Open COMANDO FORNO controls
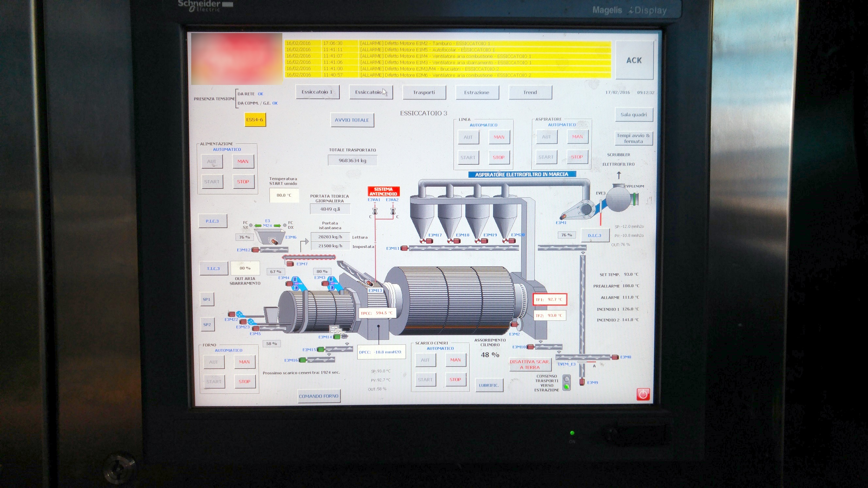Screen dimensions: 868x488 pyautogui.click(x=319, y=396)
